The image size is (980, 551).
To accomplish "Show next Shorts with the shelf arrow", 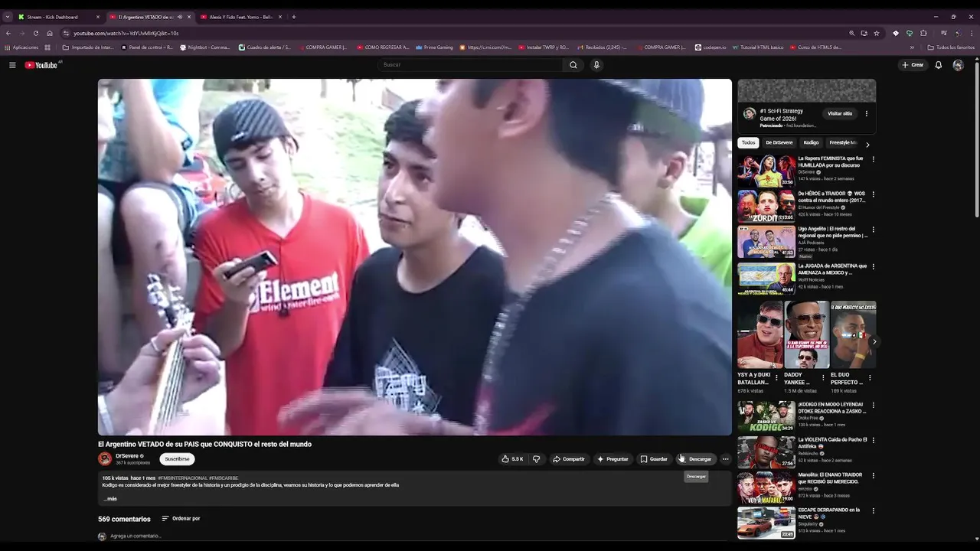I will click(x=874, y=342).
